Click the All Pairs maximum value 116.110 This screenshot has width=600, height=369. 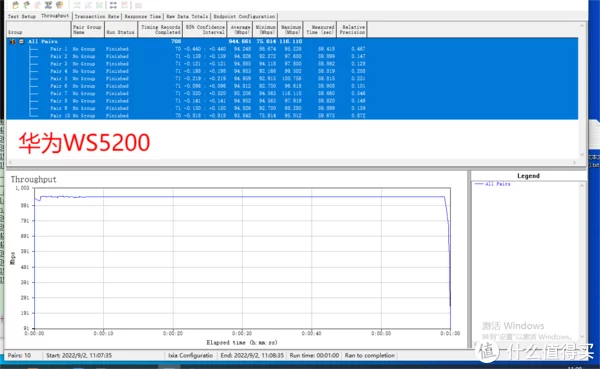point(290,41)
